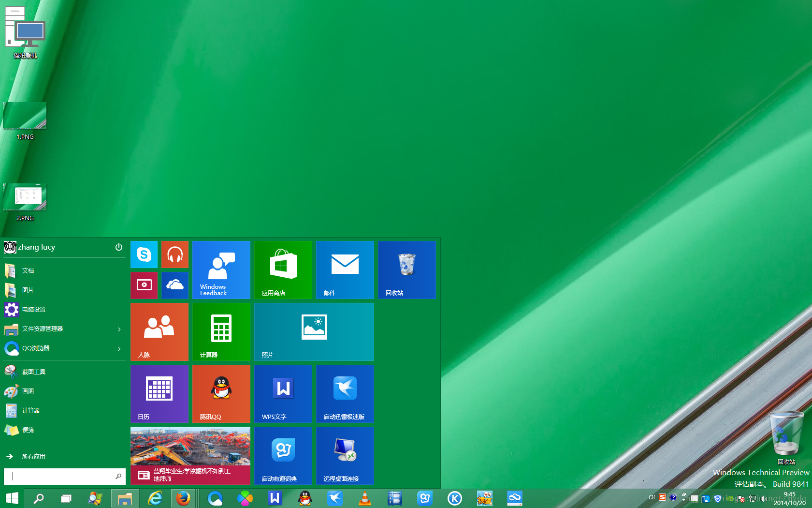Screen dimensions: 812x508
Task: Expand the 文件资源管理器 submenu chevron
Action: (x=119, y=329)
